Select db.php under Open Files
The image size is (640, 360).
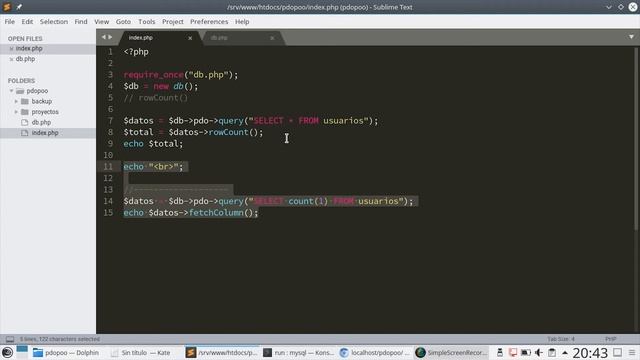pyautogui.click(x=25, y=59)
